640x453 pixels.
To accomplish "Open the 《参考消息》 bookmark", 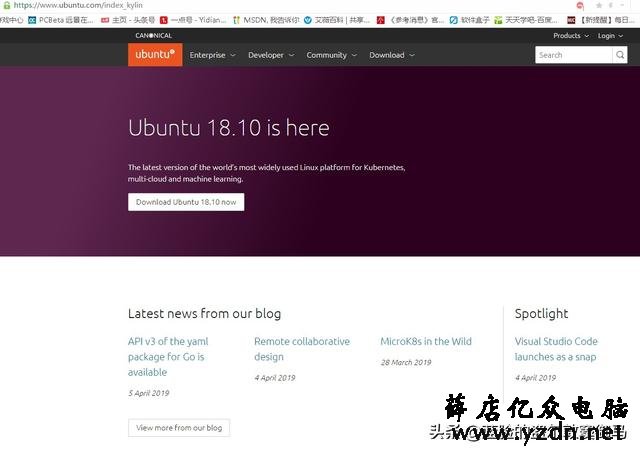I will coord(410,20).
